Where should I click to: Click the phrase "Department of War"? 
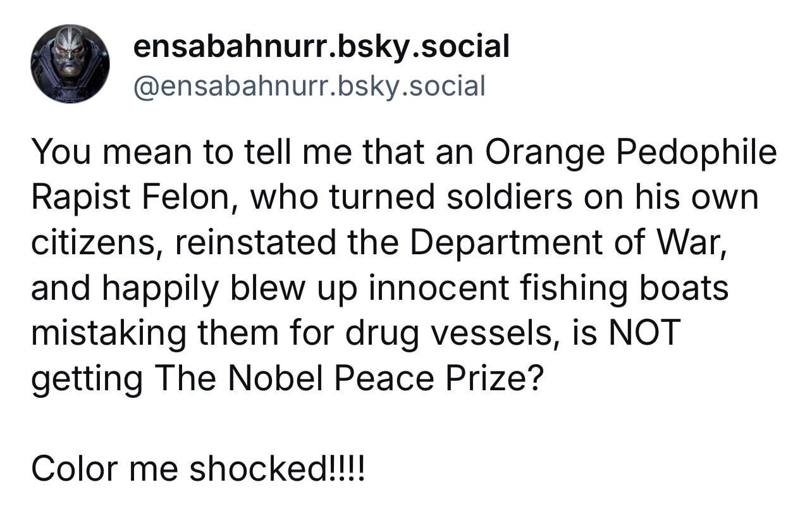click(x=564, y=244)
